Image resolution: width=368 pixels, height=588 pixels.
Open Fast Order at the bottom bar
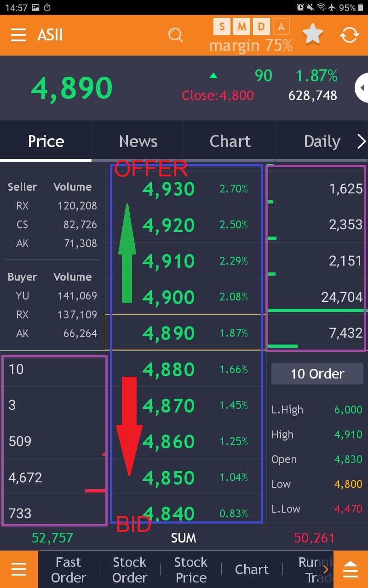pos(69,569)
